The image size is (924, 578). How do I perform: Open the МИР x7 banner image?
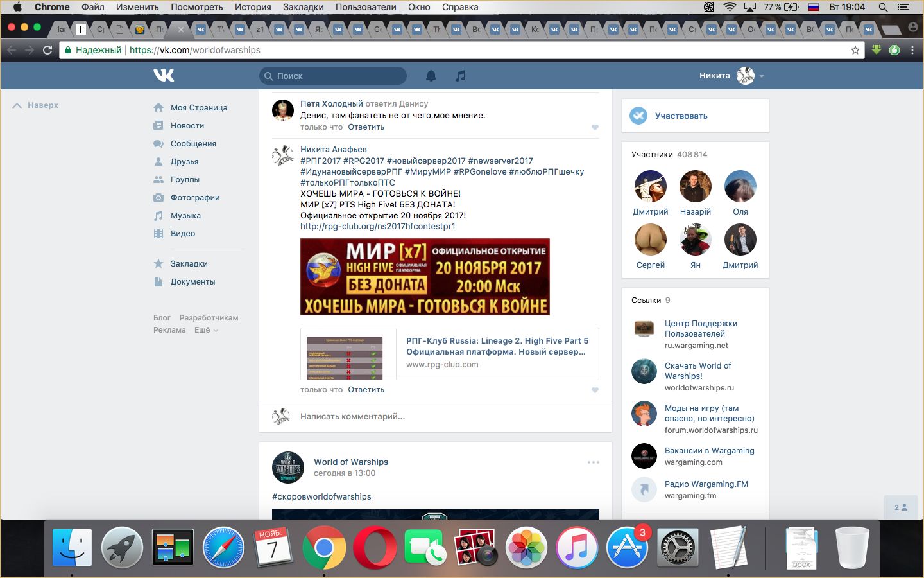click(x=425, y=277)
